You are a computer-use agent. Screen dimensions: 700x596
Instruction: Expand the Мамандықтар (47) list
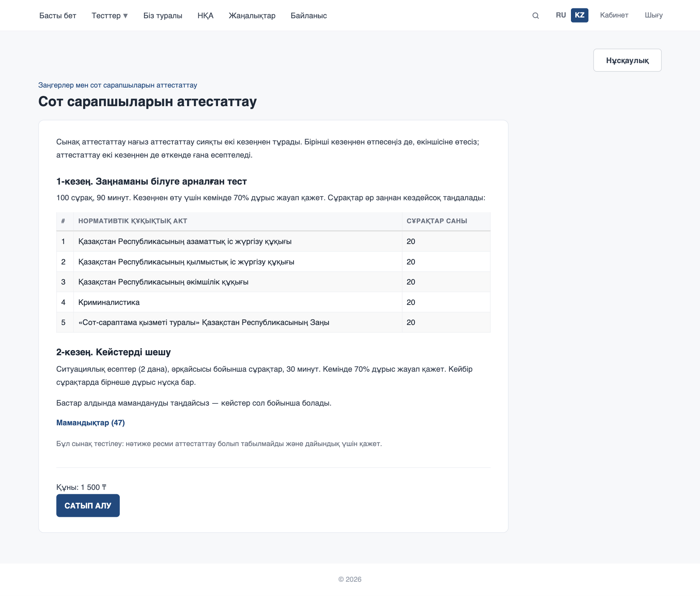[x=90, y=422]
